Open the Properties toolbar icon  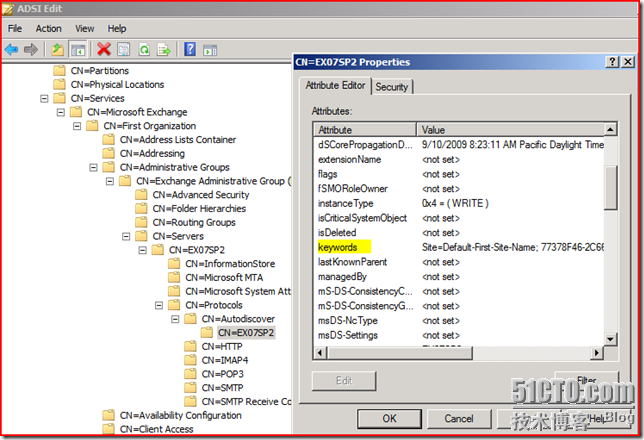124,50
